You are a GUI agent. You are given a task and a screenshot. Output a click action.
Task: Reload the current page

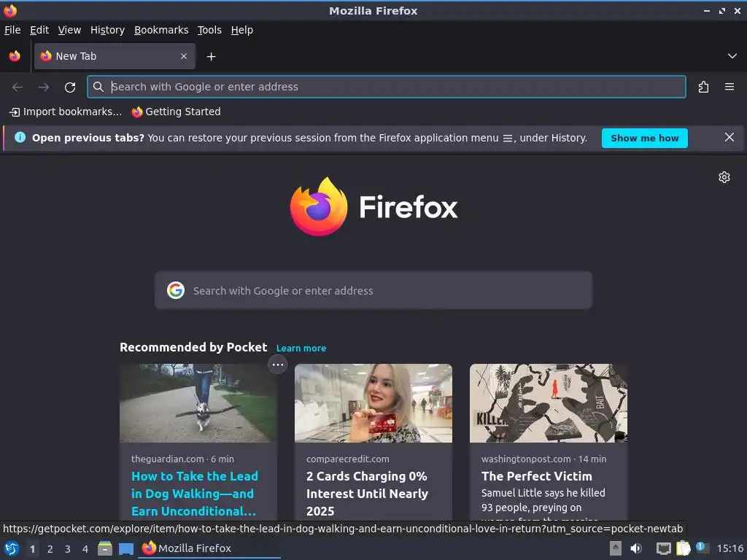70,87
